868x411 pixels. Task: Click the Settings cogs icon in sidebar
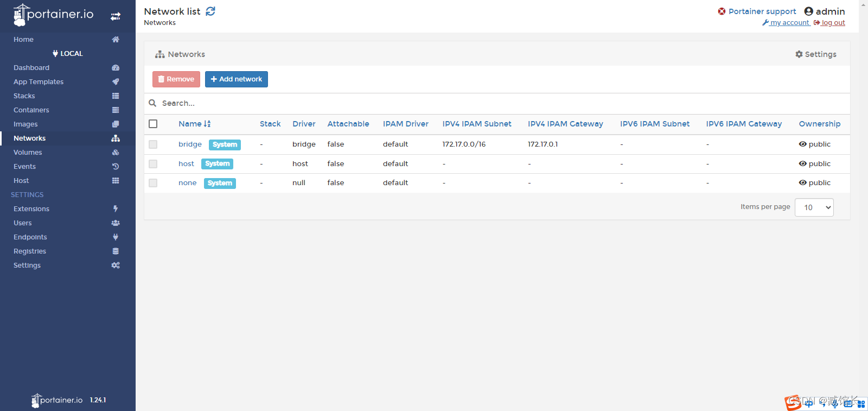116,265
